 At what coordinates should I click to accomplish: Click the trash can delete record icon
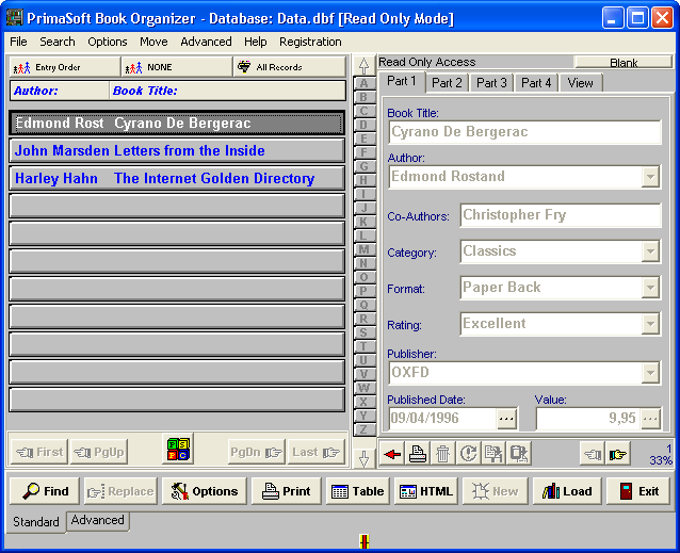(443, 454)
